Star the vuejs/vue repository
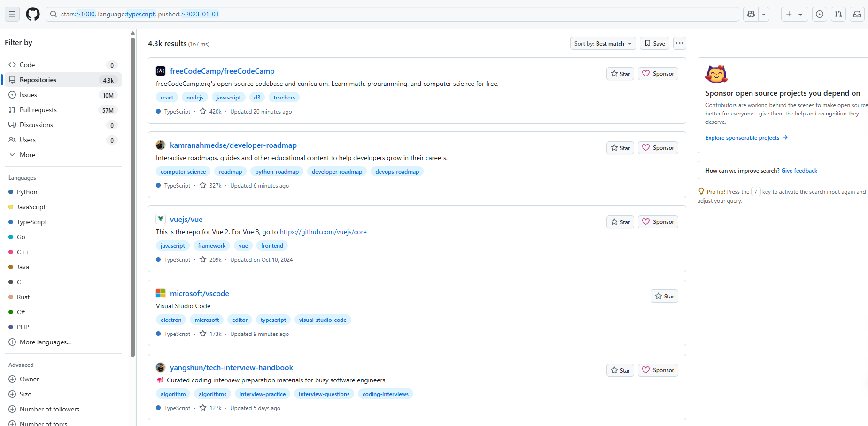Screen dimensions: 868x426 click(x=620, y=222)
